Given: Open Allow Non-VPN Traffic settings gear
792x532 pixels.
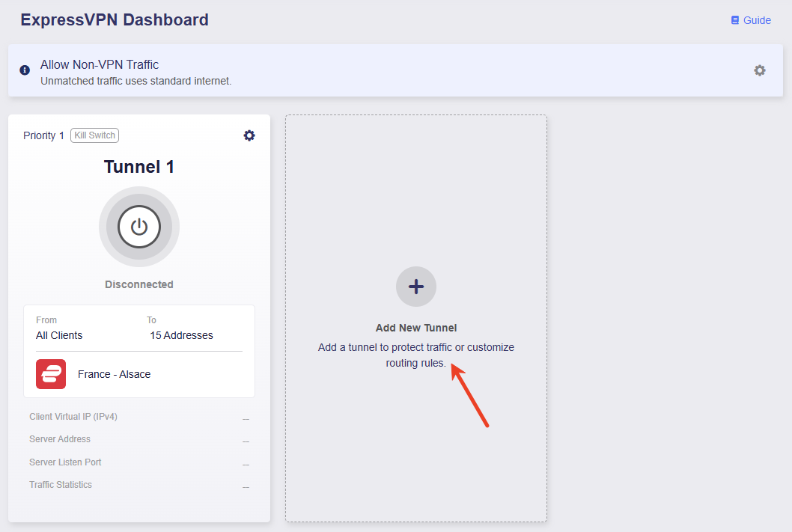Looking at the screenshot, I should click(x=760, y=70).
